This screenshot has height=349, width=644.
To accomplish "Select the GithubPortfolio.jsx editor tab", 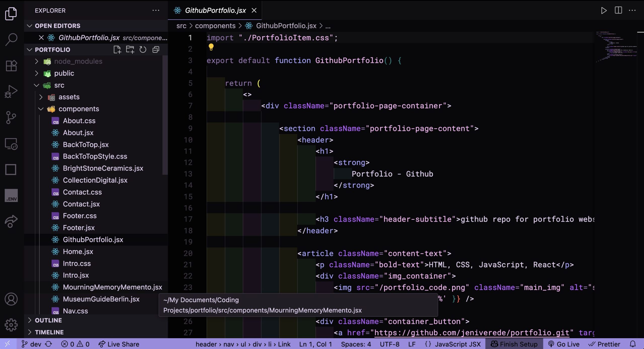I will 215,11.
